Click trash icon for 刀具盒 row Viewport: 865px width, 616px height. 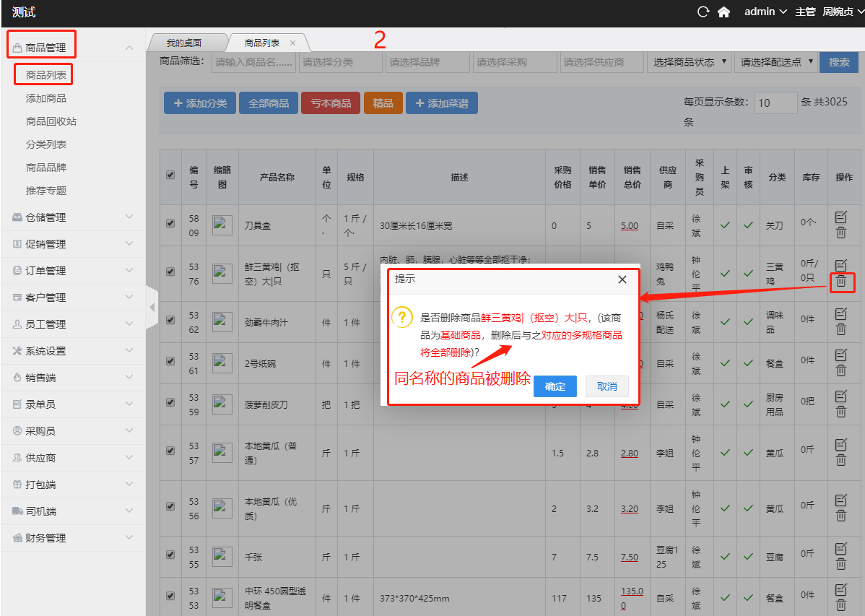click(840, 233)
